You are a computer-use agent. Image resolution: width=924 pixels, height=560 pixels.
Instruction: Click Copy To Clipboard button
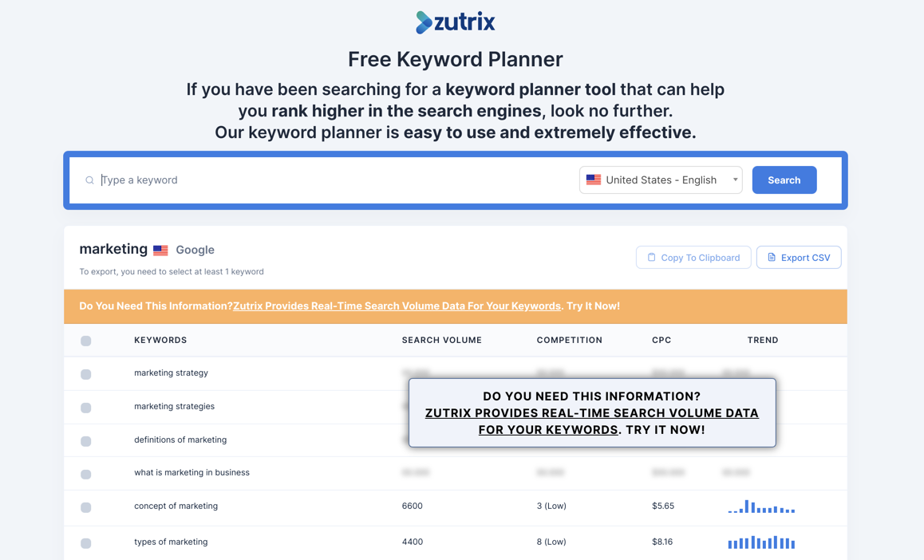pos(693,258)
